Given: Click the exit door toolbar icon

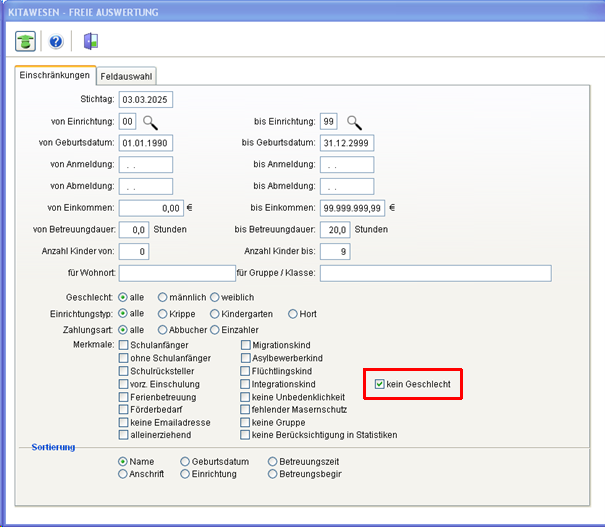Looking at the screenshot, I should coord(90,41).
